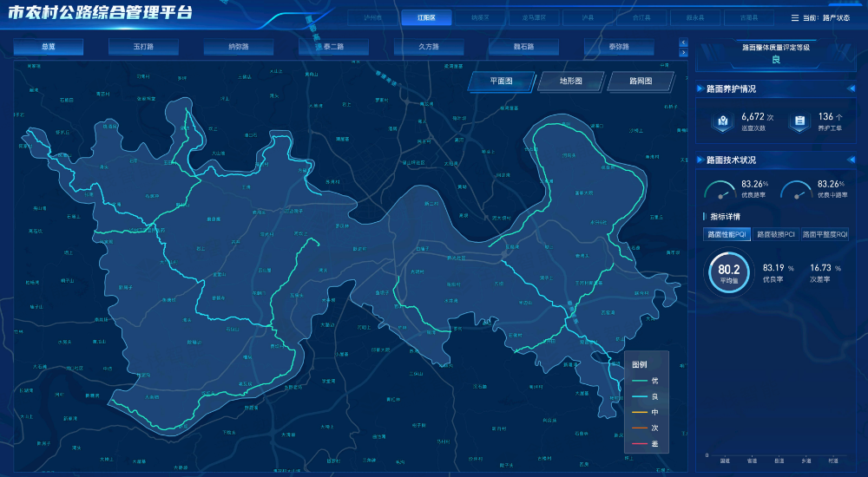Viewport: 868px width, 477px height.
Task: Select the 玉打路 road button
Action: (x=143, y=47)
